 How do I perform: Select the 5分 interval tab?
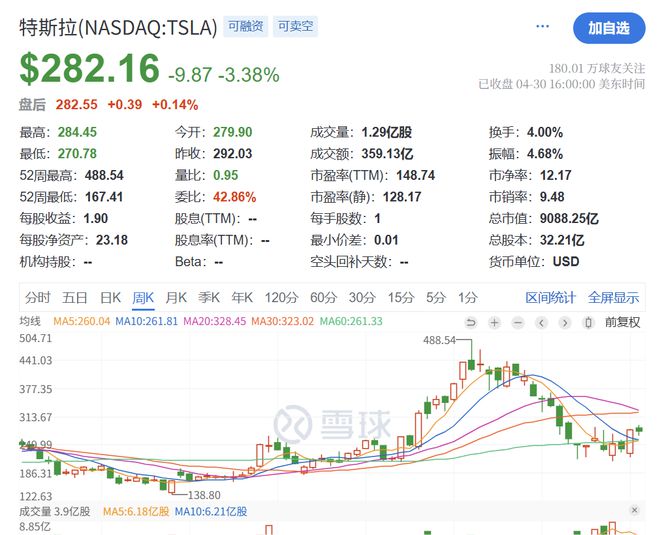click(436, 298)
